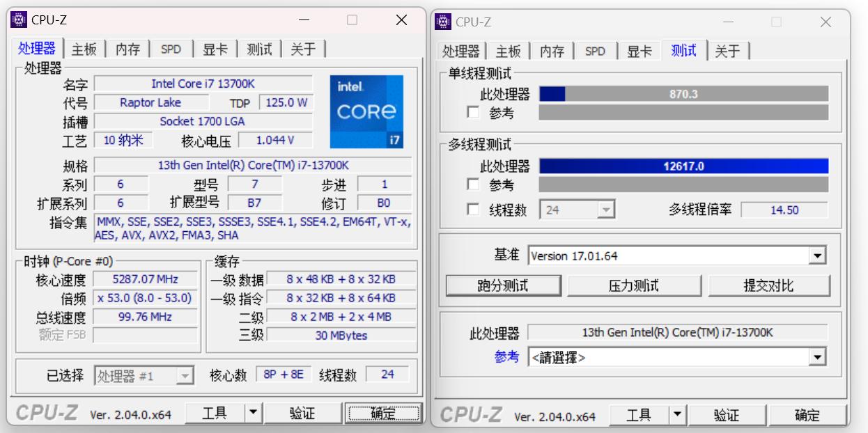The height and width of the screenshot is (433, 868).
Task: Open the 显卡 tab in the benchmark window
Action: tap(640, 50)
